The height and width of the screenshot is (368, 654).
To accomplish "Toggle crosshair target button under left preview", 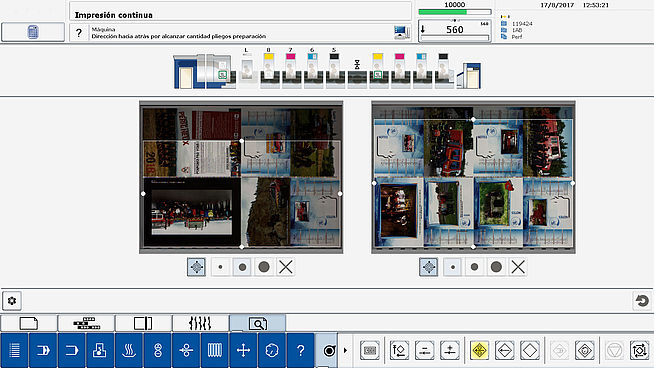I will pos(196,267).
